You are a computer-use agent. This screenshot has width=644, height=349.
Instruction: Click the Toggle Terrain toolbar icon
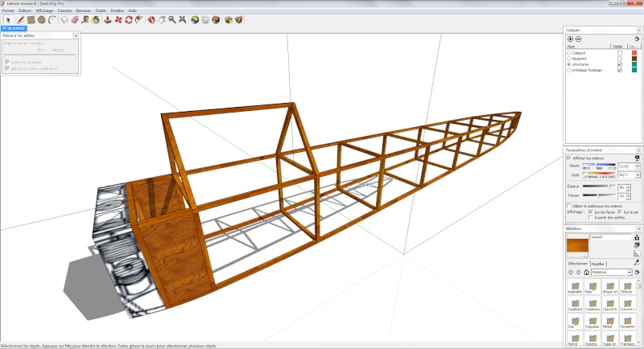205,19
